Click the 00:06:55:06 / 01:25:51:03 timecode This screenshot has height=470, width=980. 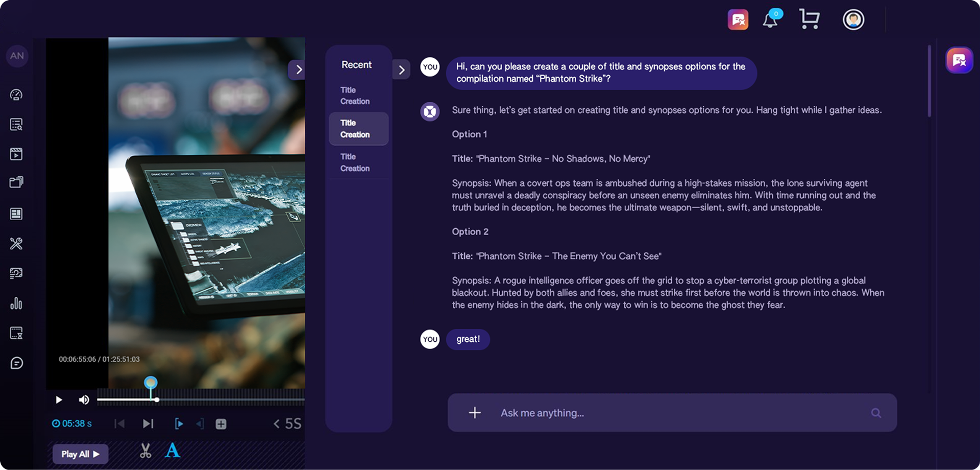coord(99,359)
